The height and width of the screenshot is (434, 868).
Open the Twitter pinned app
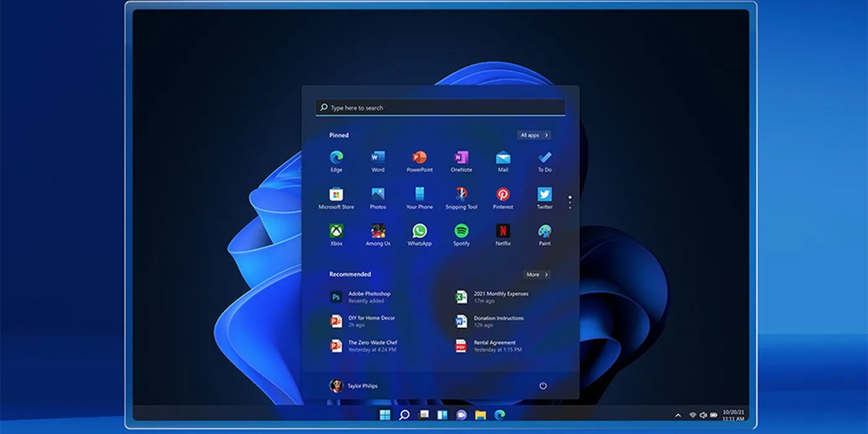tap(545, 198)
